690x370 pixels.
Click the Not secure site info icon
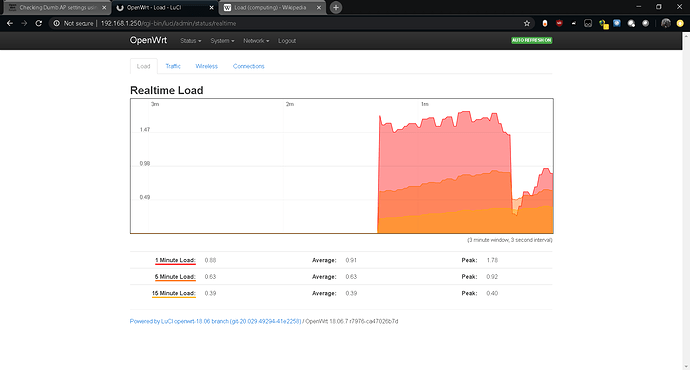pos(56,23)
